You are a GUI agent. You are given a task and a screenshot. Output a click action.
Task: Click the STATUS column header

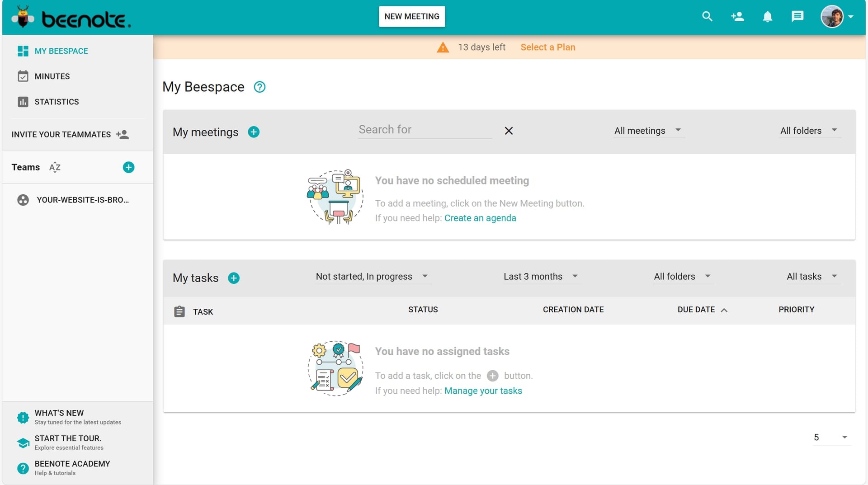coord(423,310)
